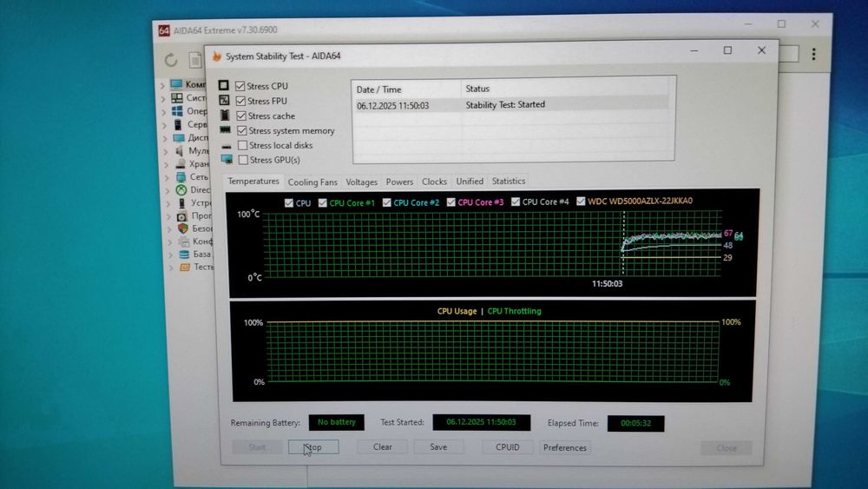Toggle the WDC WD5000AZLX drive graph checkbox
868x489 pixels.
(x=580, y=201)
